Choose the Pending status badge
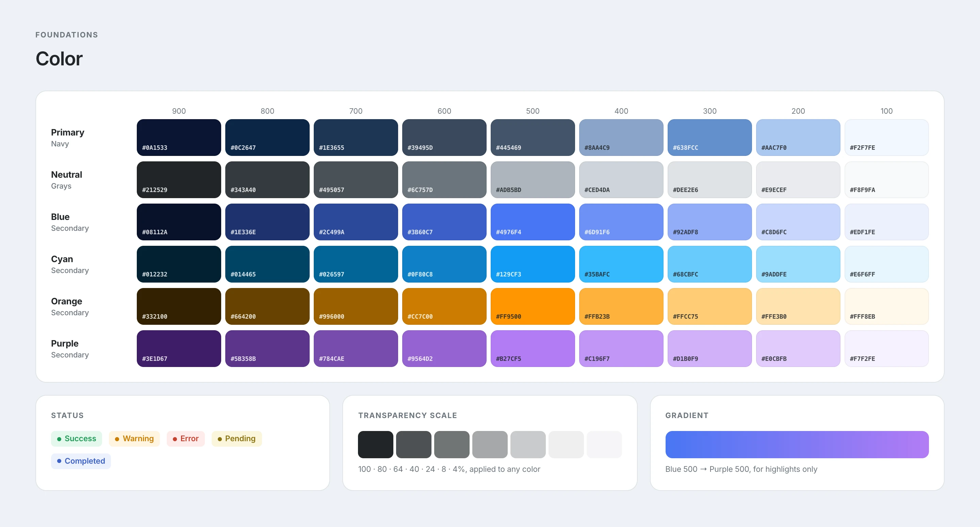 236,439
